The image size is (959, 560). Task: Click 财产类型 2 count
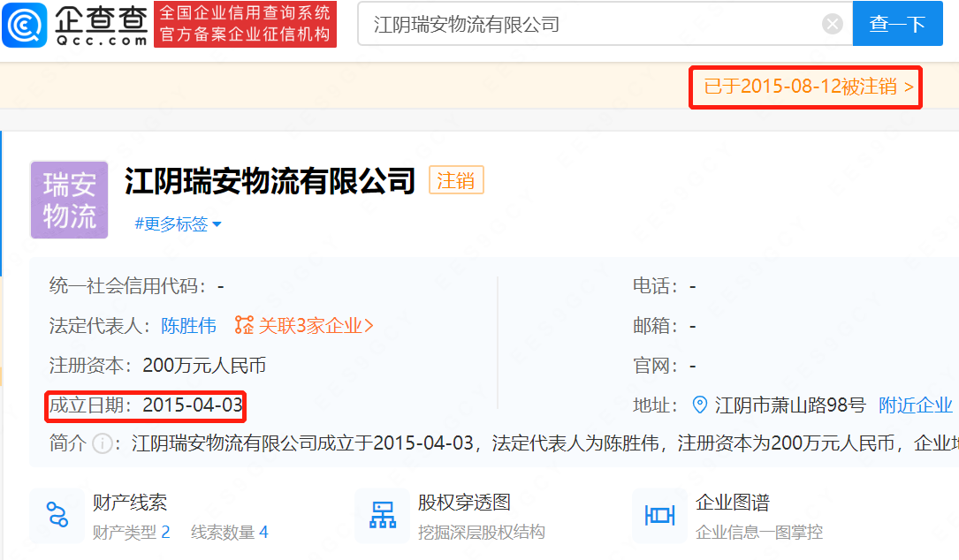point(132,533)
